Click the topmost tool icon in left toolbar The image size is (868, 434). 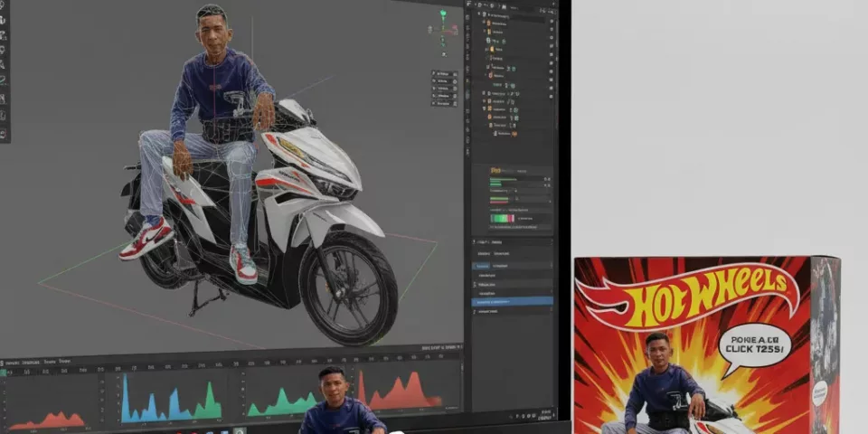pyautogui.click(x=3, y=5)
